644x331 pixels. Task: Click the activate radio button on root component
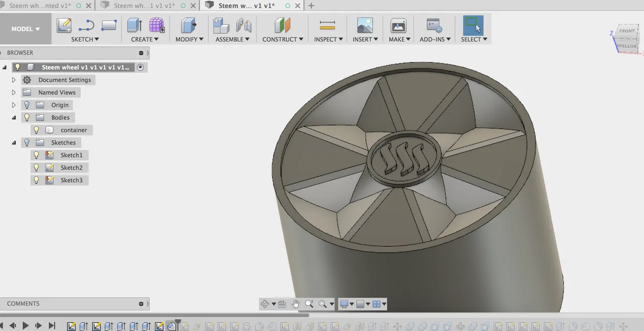click(140, 67)
